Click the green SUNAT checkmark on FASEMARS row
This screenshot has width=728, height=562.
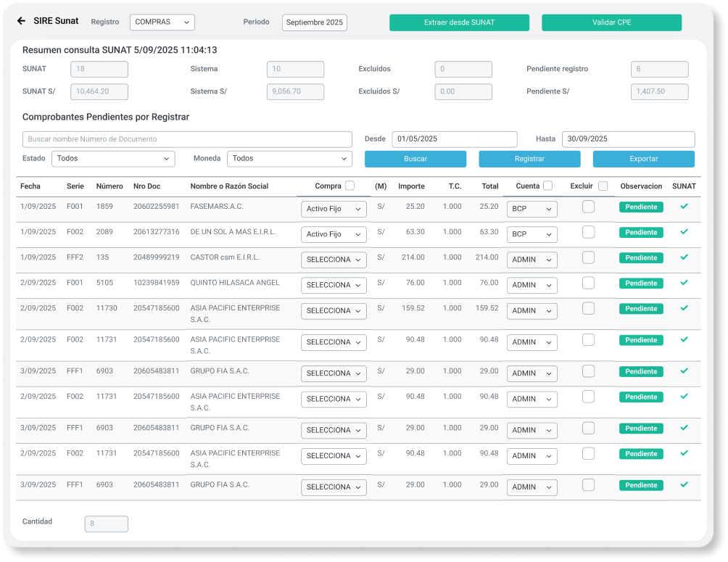coord(683,207)
